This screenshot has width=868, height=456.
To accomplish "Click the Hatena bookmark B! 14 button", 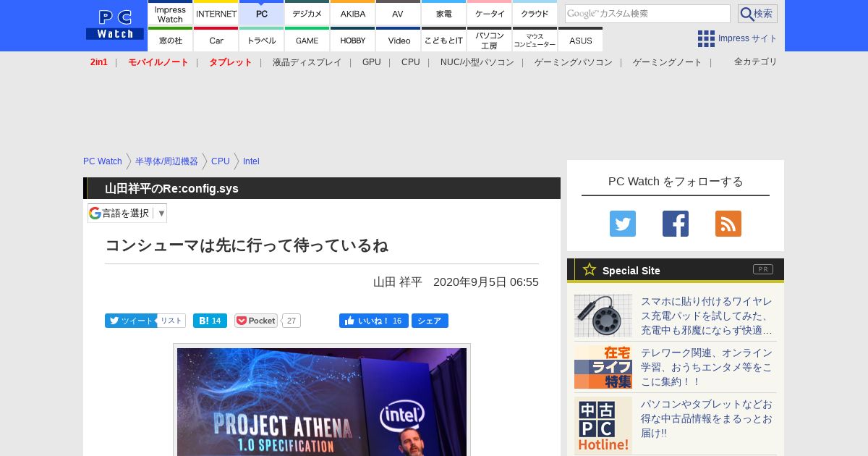I will [x=210, y=321].
